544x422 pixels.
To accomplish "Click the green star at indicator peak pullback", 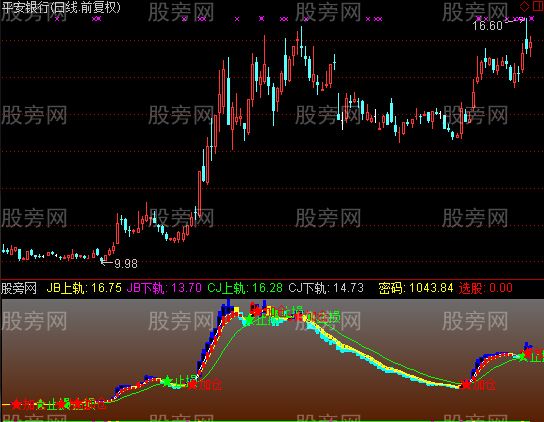I will click(248, 320).
